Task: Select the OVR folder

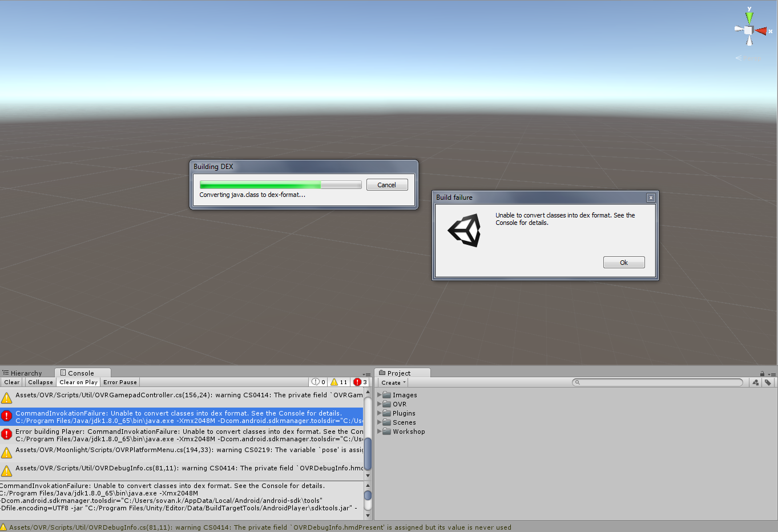Action: click(x=394, y=404)
